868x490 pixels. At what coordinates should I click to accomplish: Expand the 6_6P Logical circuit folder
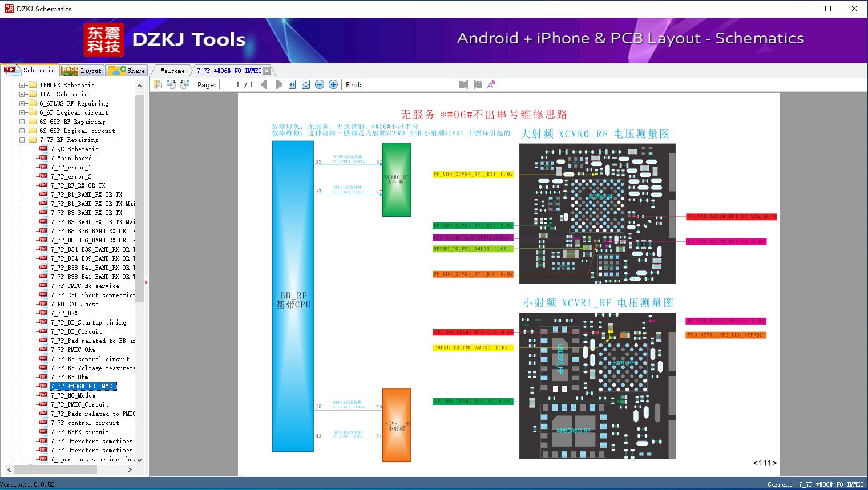coord(22,112)
